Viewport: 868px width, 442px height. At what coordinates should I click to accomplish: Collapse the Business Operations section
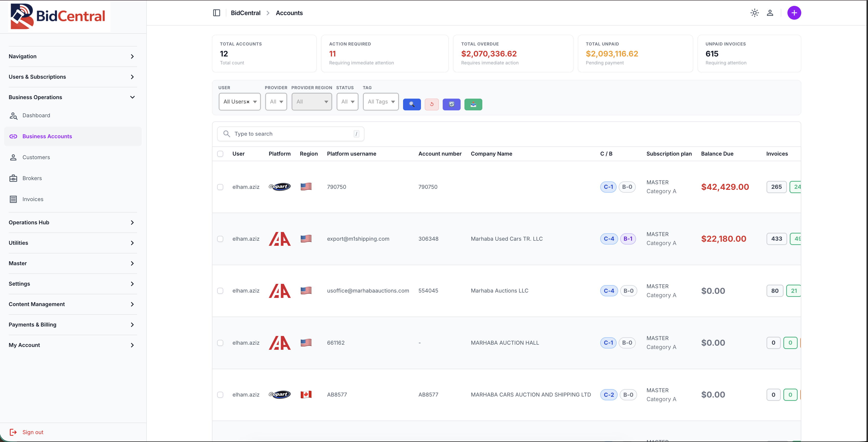73,97
